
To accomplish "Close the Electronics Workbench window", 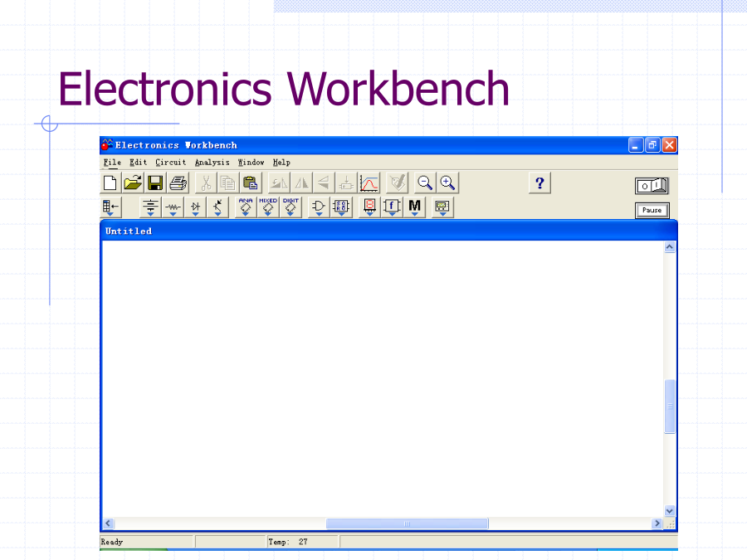I will [669, 145].
